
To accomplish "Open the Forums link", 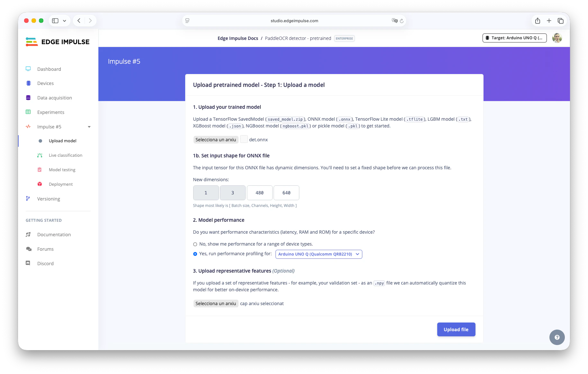I will (45, 249).
